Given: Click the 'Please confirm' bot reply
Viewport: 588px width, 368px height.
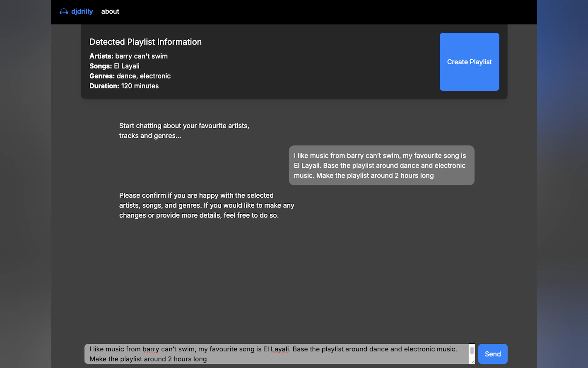Looking at the screenshot, I should (206, 205).
